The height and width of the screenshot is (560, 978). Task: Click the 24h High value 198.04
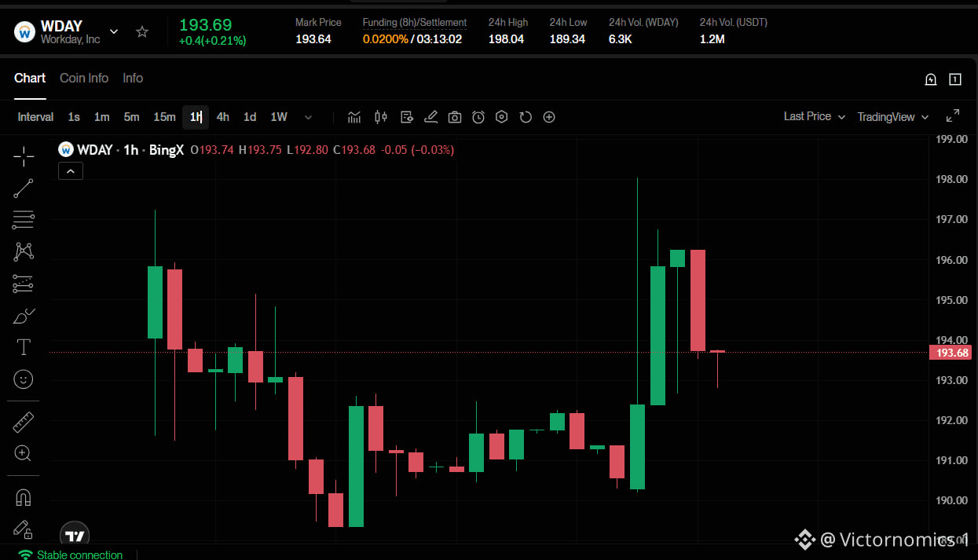point(506,39)
